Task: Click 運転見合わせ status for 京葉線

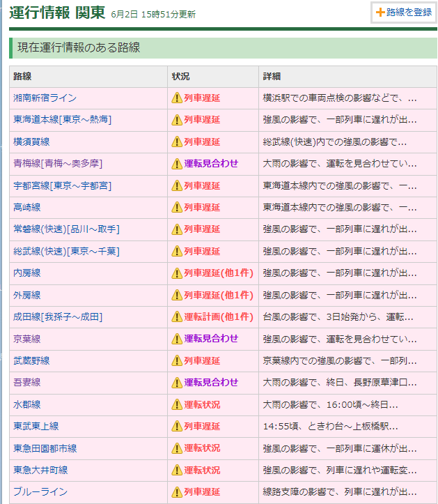Action: pos(211,339)
